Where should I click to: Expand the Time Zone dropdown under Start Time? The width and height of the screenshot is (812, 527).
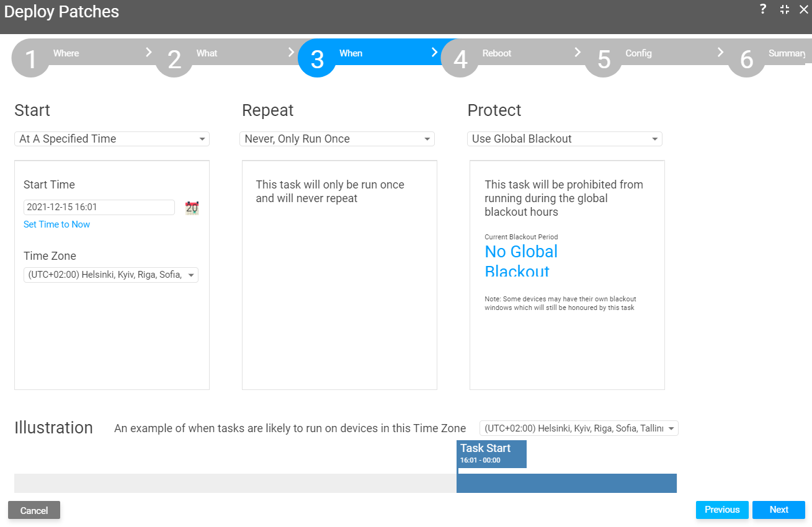coord(111,275)
